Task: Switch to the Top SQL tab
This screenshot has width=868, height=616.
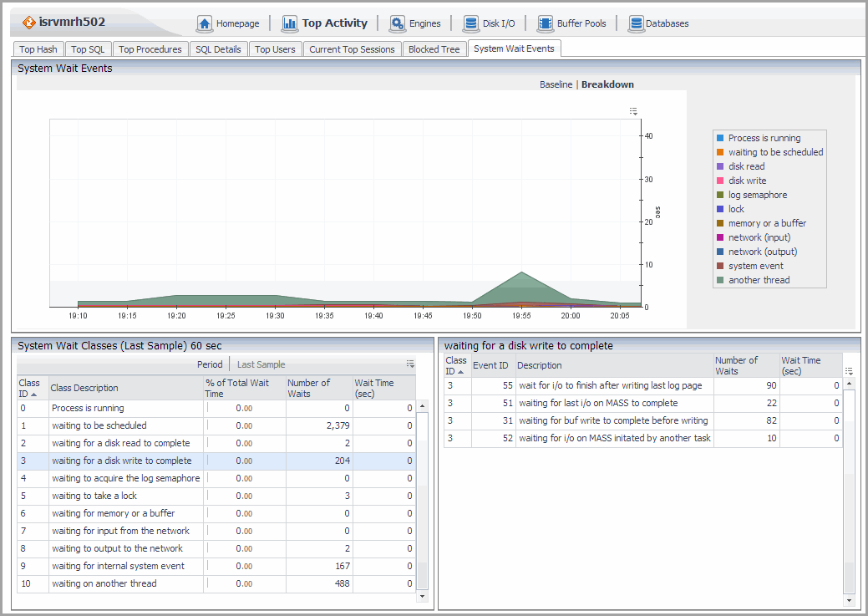Action: click(x=88, y=49)
